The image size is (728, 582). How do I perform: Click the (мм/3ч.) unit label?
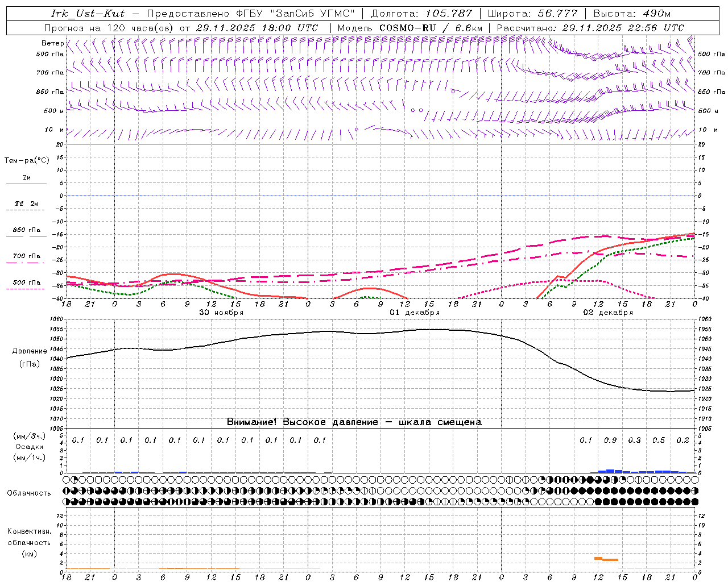30,436
